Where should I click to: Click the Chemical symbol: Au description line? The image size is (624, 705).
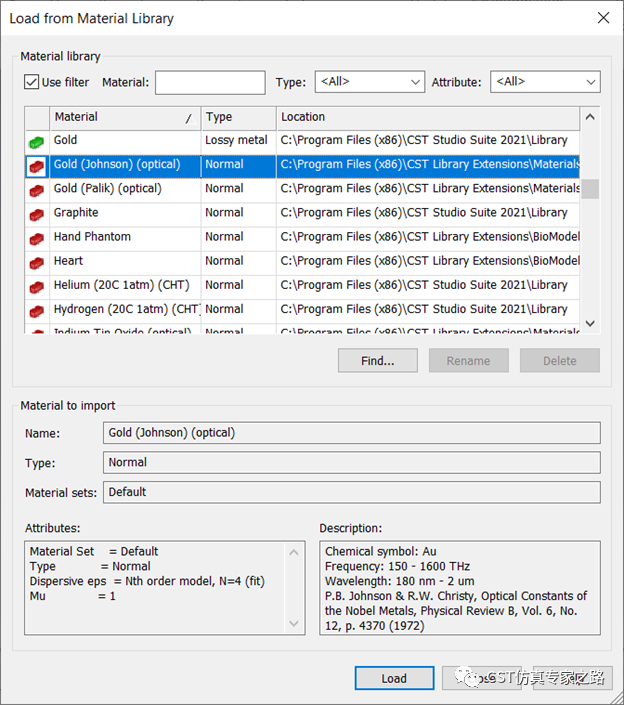click(380, 552)
